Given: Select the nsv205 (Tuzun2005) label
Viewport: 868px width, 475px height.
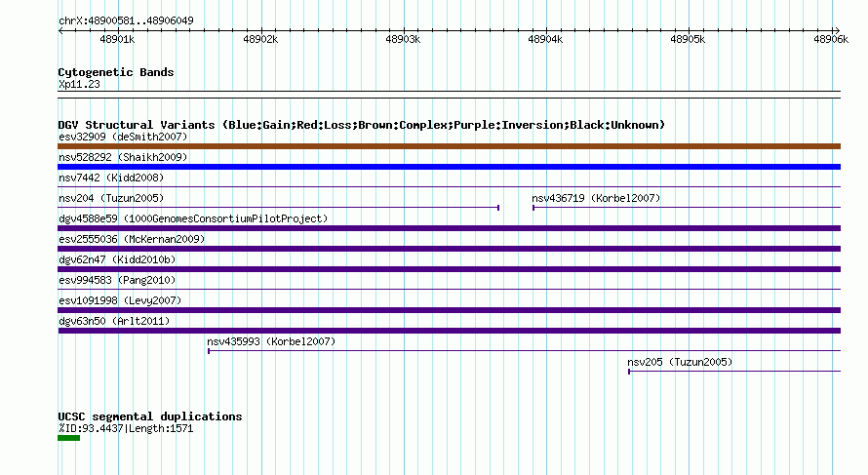Looking at the screenshot, I should (680, 362).
